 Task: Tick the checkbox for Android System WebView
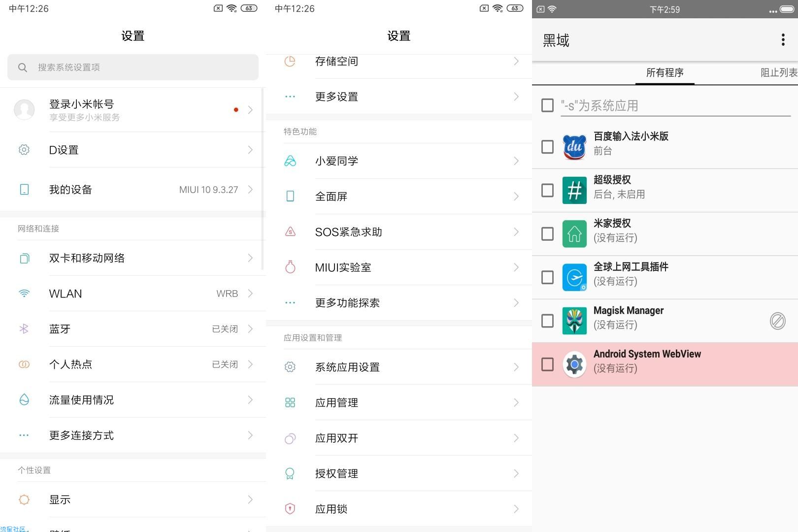click(x=547, y=364)
